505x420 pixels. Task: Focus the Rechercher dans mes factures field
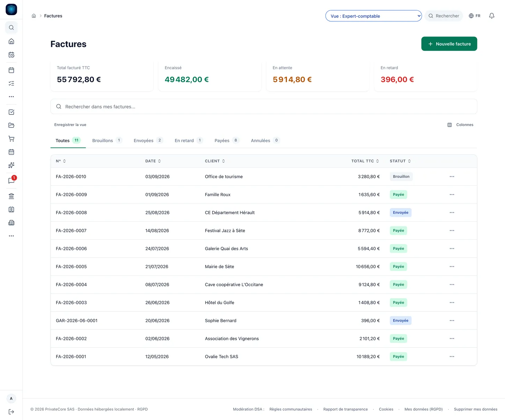coord(264,106)
